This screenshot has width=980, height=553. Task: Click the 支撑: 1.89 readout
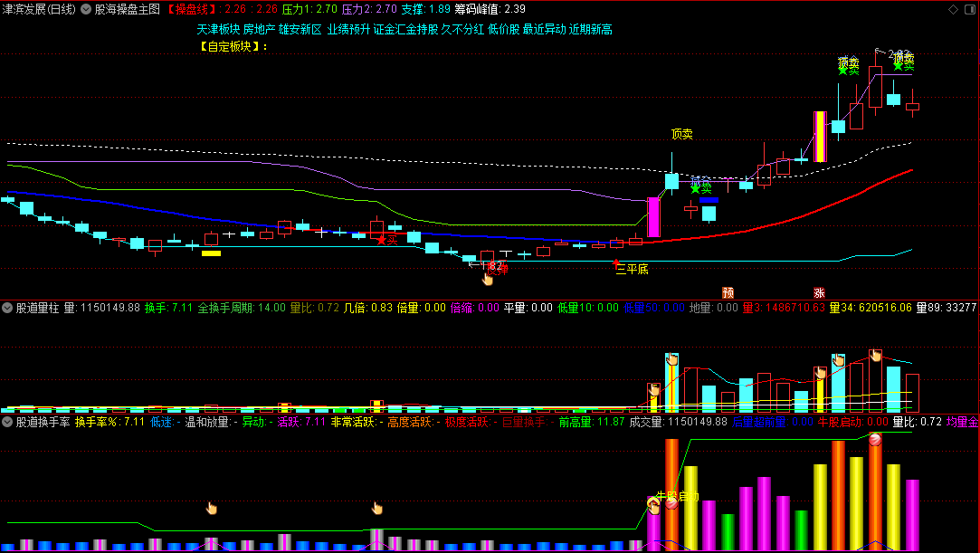425,9
